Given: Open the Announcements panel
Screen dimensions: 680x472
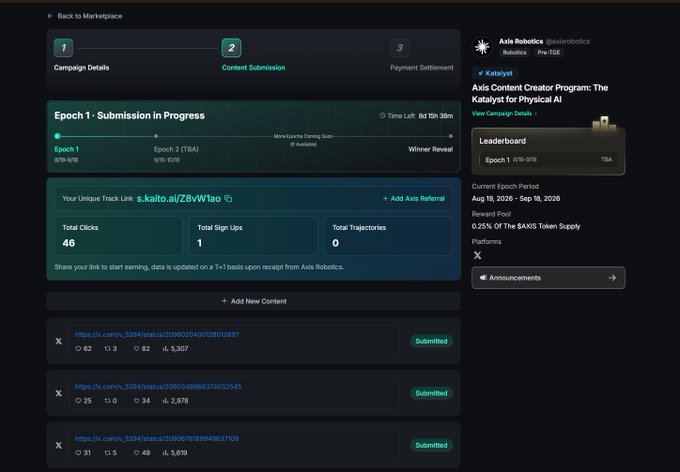Looking at the screenshot, I should point(548,278).
